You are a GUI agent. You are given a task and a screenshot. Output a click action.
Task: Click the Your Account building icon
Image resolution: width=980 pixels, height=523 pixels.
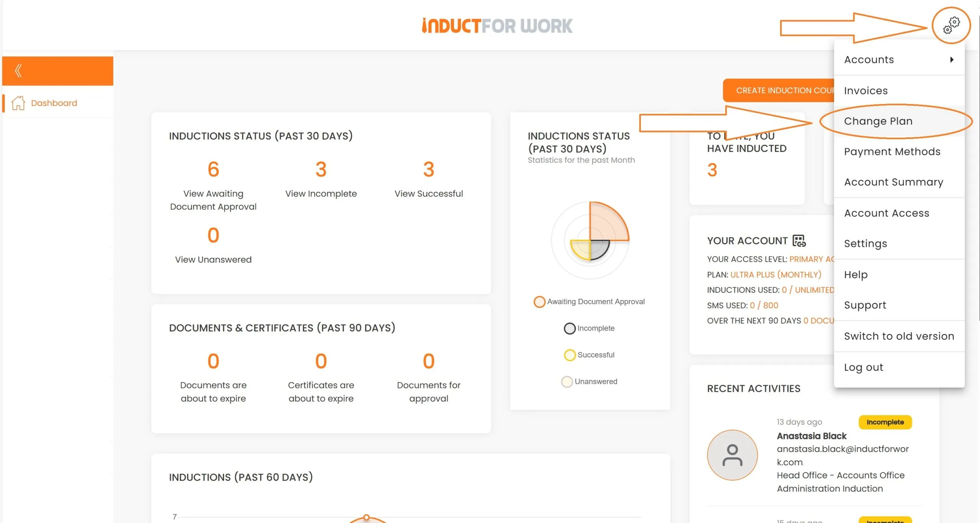pos(799,241)
